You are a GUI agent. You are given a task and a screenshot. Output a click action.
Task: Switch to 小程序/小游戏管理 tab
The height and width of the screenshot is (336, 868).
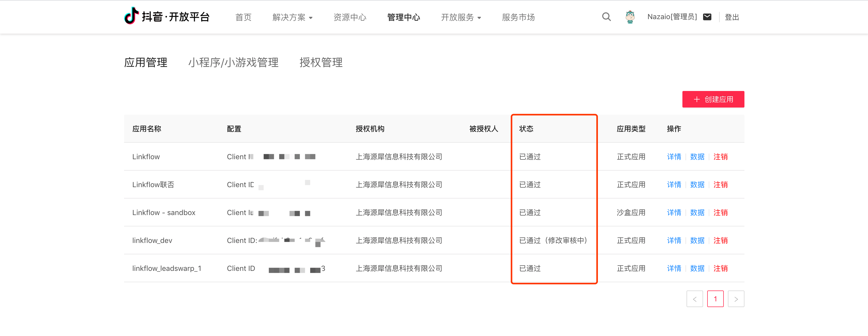233,62
